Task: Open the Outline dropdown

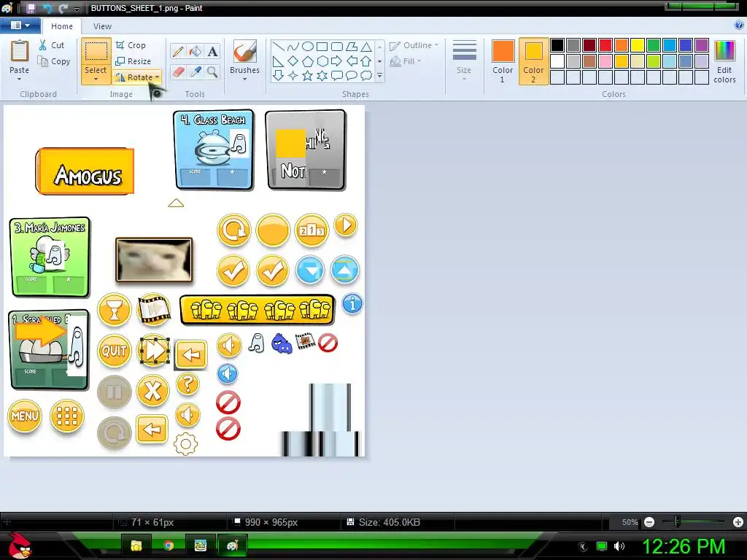Action: 414,45
